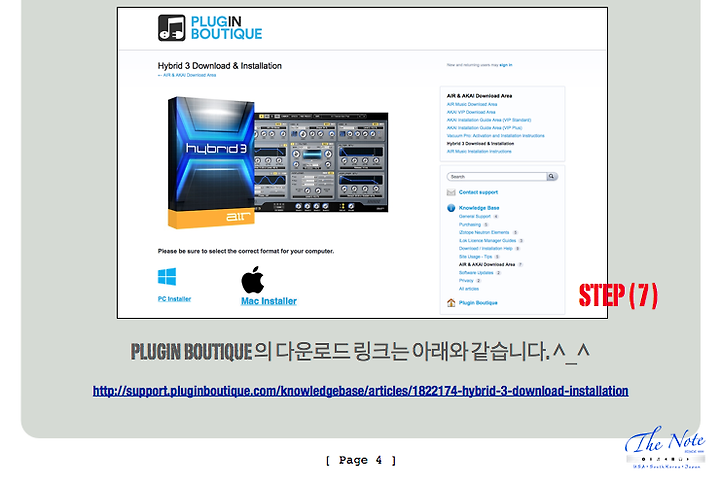Click the Apple logo icon
The image size is (720, 483).
[253, 280]
